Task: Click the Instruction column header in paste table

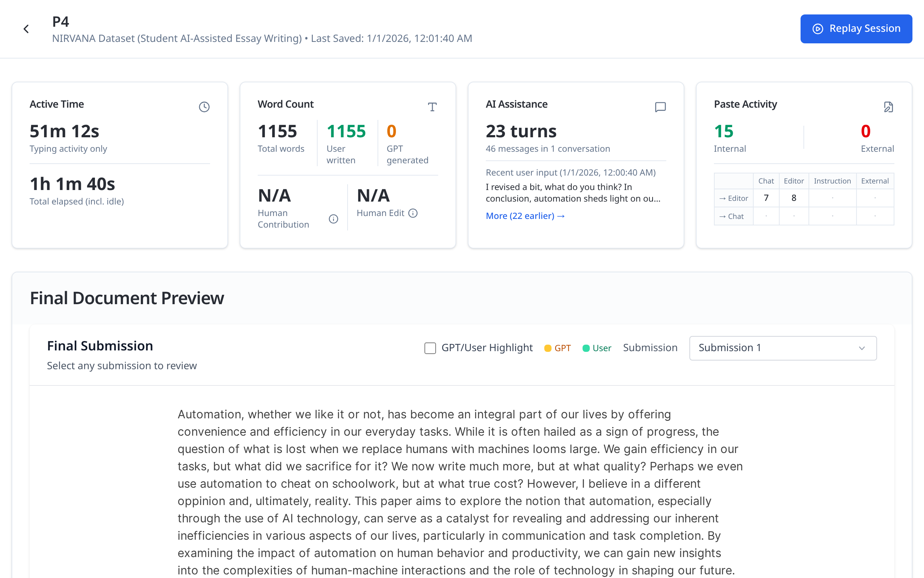Action: coord(832,181)
